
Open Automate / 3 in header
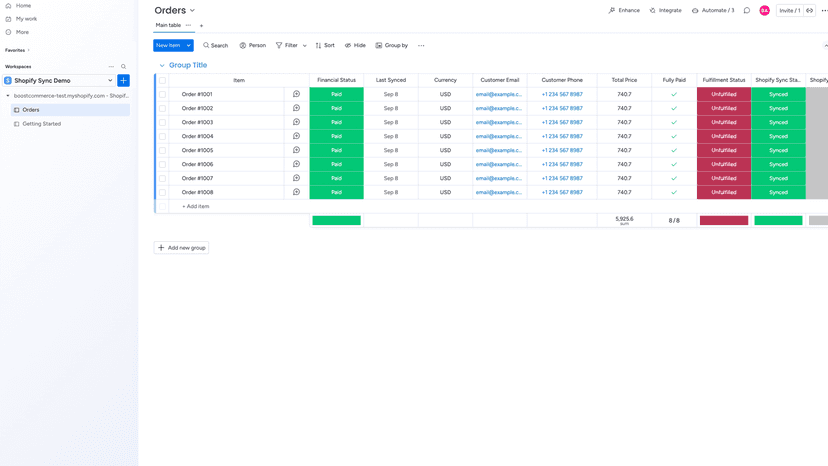point(713,11)
